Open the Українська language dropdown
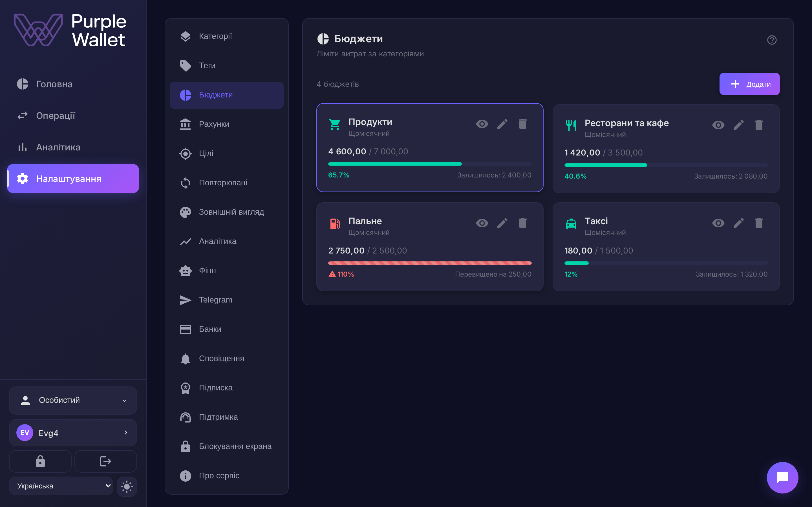The height and width of the screenshot is (507, 812). coord(61,486)
